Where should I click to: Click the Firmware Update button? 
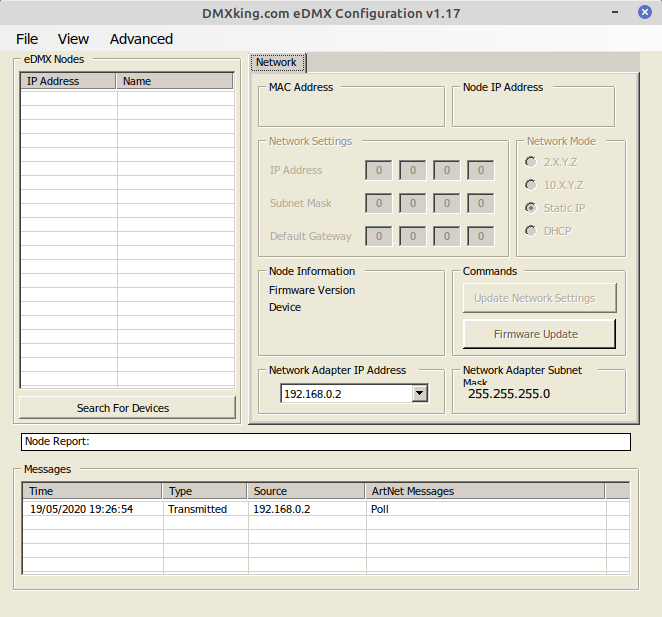(539, 334)
